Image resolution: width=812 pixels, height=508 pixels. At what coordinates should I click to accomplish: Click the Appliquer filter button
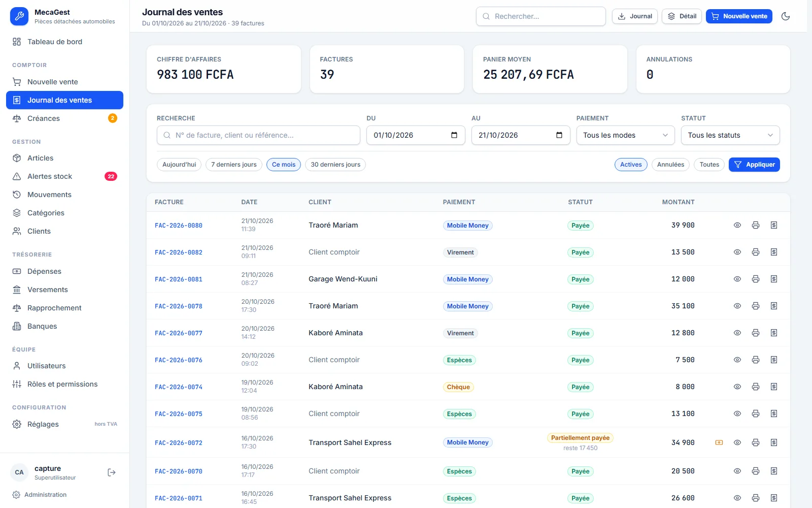[x=754, y=165]
